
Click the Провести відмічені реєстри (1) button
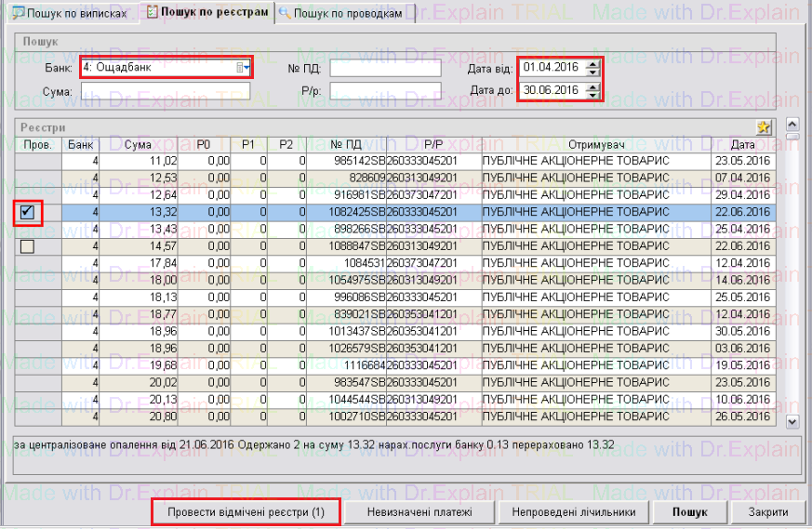click(x=246, y=512)
